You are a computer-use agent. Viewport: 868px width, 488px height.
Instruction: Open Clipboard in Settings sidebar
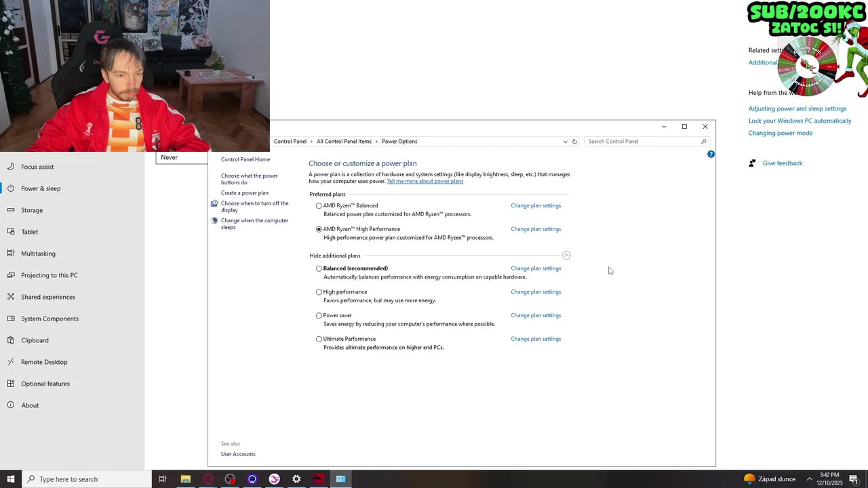tap(72, 340)
